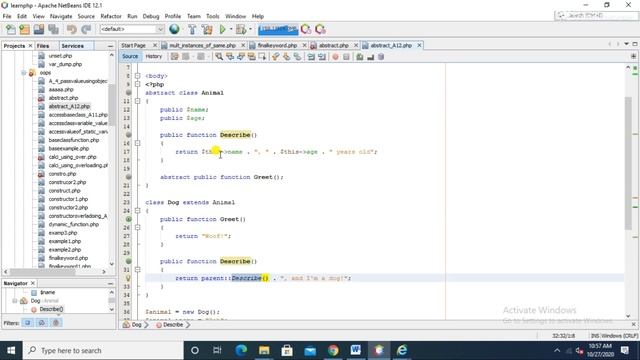Click Find Previous Occurrence editor icon

point(230,57)
